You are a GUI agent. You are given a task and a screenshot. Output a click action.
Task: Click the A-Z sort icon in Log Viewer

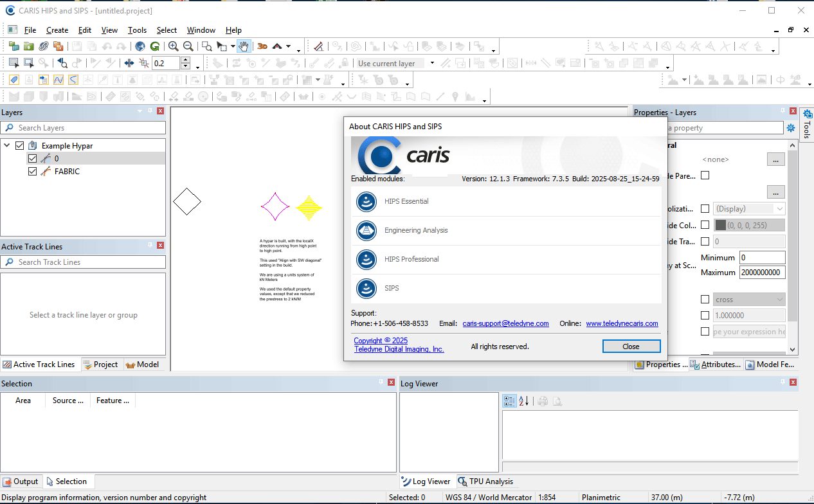click(524, 401)
